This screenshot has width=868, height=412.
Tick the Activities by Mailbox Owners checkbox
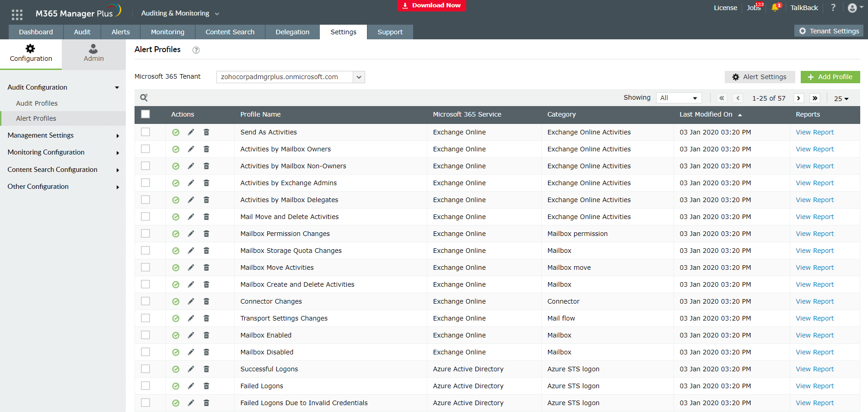point(146,149)
